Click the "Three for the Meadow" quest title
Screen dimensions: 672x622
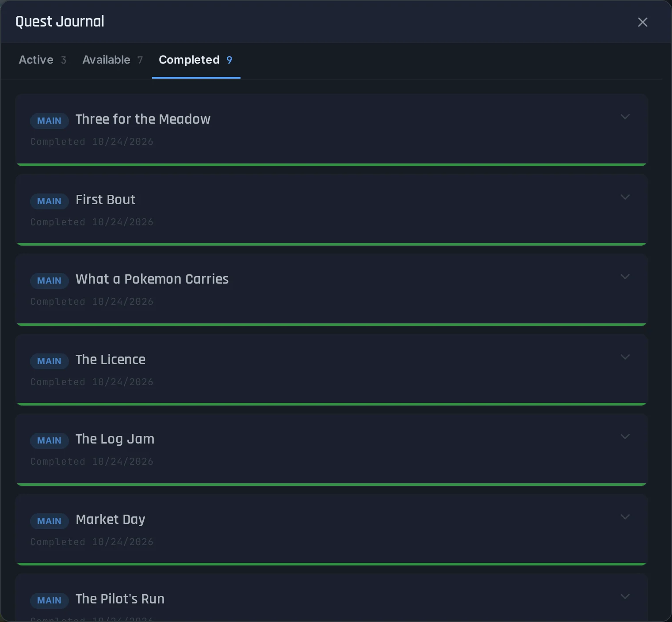click(x=143, y=119)
